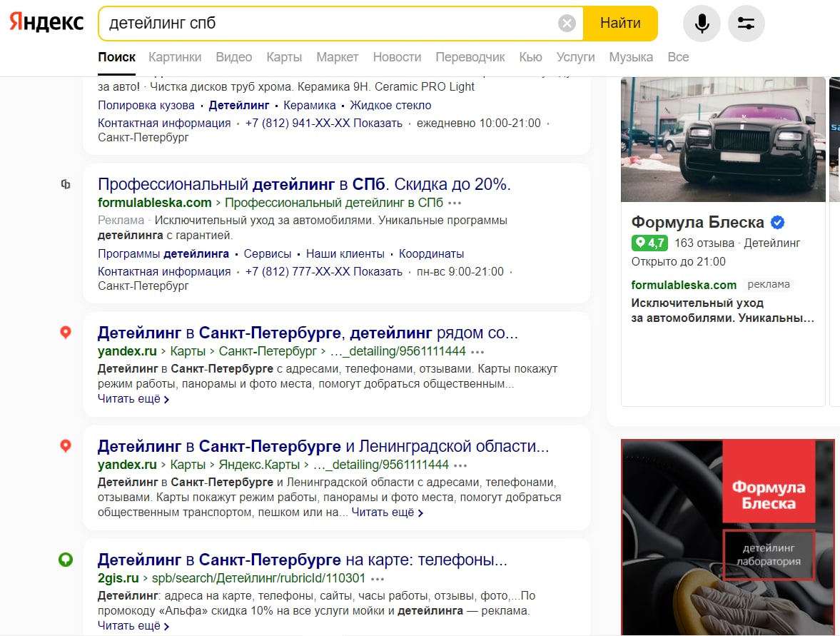840x636 pixels.
Task: Open Детейлинг в Санкт-Петербурге на карте result
Action: tap(302, 560)
